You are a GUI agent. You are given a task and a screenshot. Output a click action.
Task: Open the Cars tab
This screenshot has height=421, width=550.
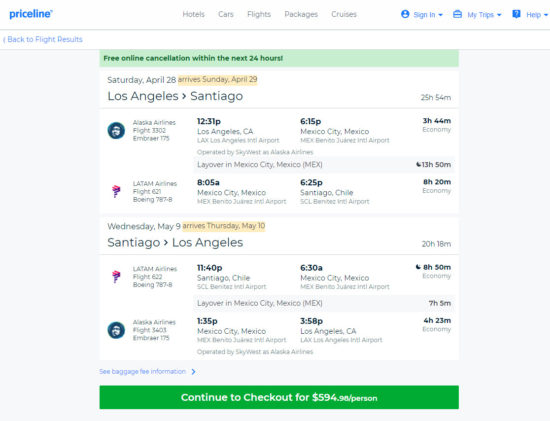226,14
